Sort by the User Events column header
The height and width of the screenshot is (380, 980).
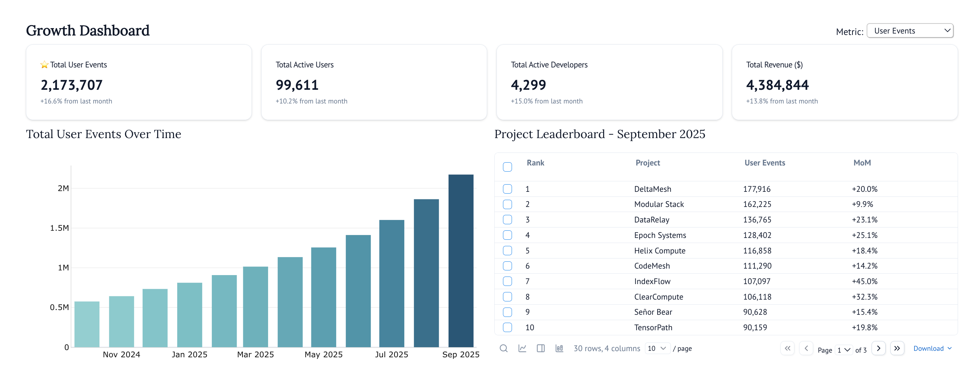click(x=764, y=163)
